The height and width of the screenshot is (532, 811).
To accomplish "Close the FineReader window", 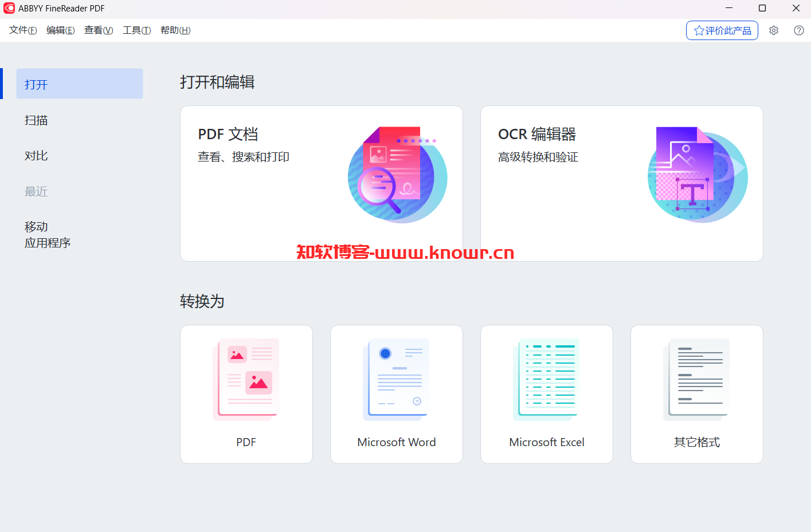I will pos(796,8).
